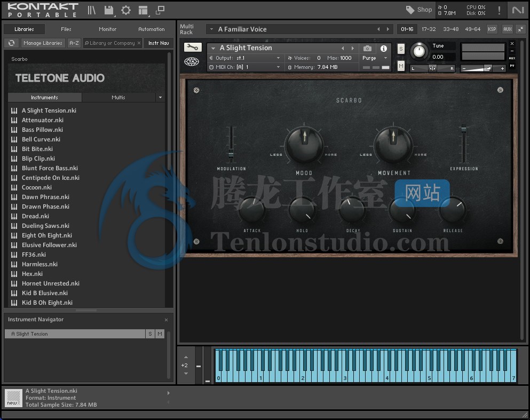Image resolution: width=530 pixels, height=420 pixels.
Task: Toggle mute in Instrument Navigator
Action: click(x=160, y=334)
